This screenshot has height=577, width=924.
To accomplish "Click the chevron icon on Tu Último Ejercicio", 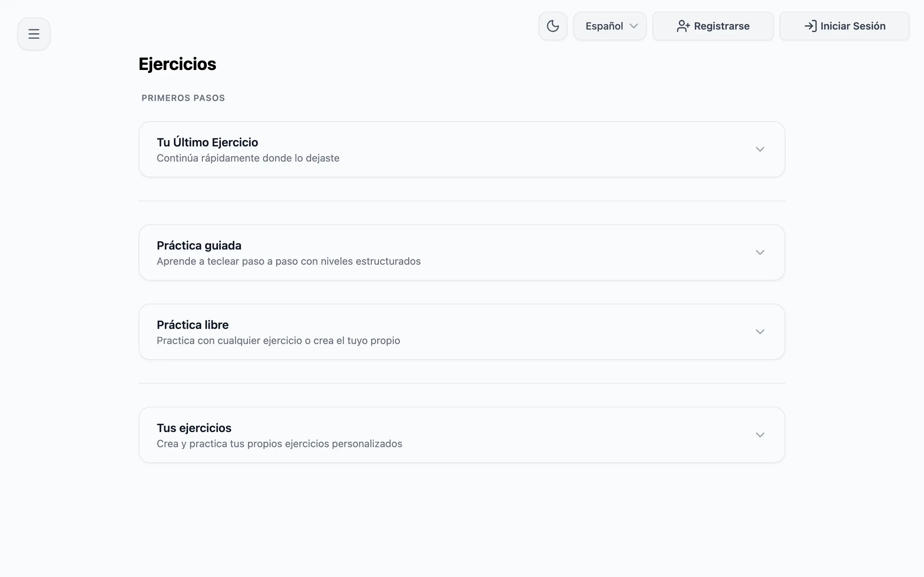I will coord(760,149).
